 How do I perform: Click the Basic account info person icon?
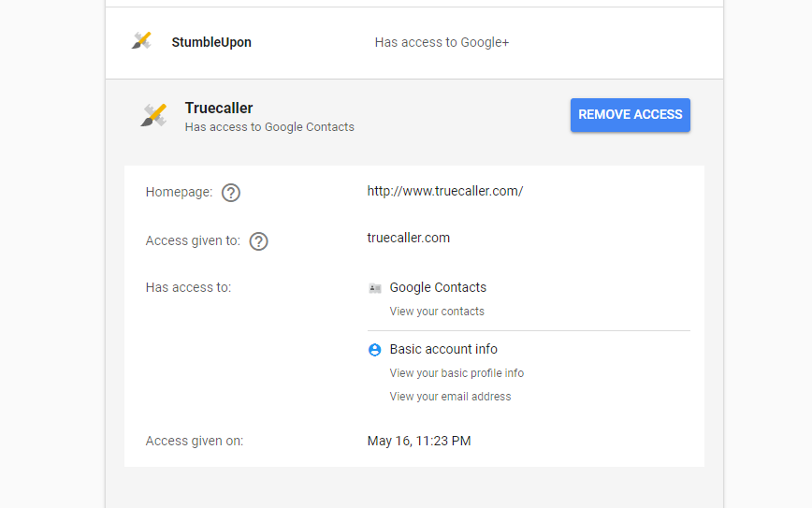(x=375, y=350)
